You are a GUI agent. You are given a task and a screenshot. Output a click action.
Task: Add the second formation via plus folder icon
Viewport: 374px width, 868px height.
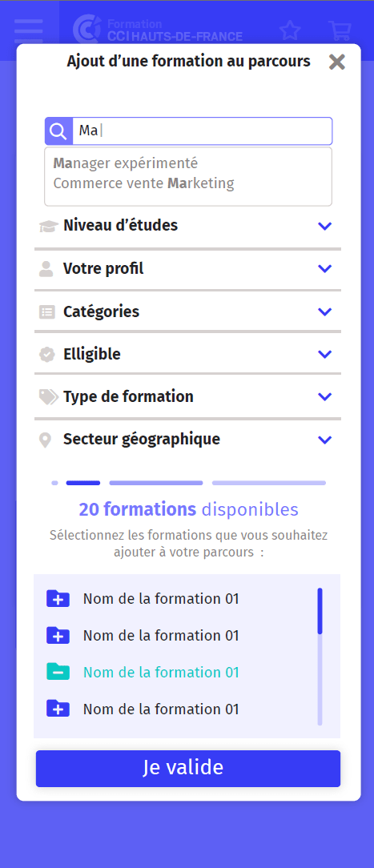coord(58,635)
